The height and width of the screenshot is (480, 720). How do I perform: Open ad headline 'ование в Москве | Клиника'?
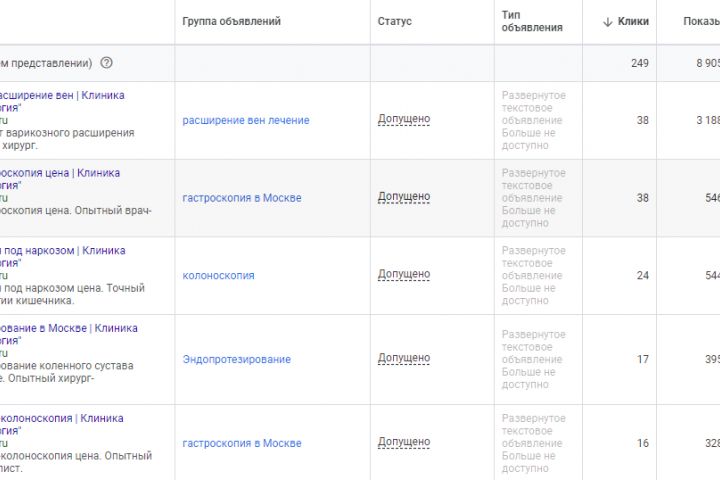pos(68,328)
